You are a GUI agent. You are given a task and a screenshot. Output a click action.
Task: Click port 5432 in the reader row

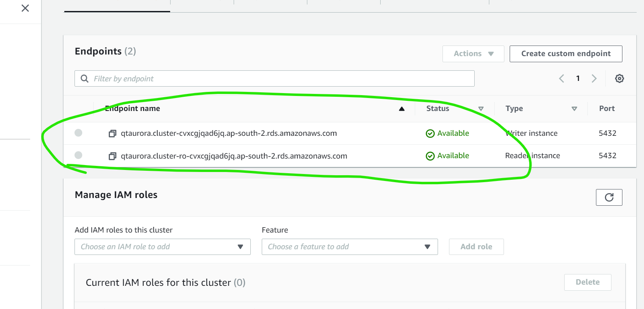[x=607, y=156]
